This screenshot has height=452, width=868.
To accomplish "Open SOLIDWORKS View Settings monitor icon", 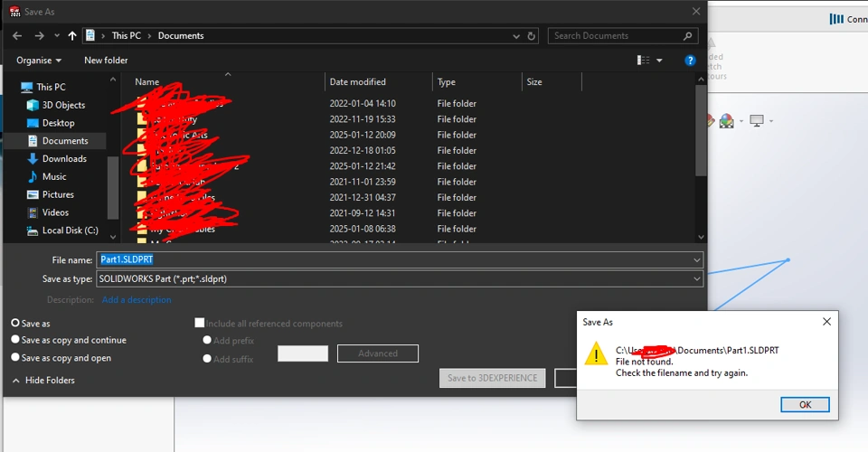I will (757, 120).
